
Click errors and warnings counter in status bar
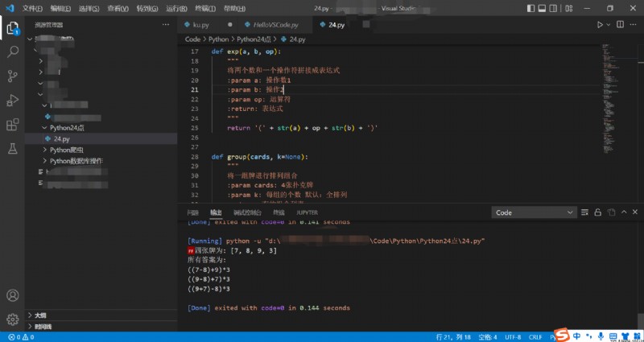point(21,337)
